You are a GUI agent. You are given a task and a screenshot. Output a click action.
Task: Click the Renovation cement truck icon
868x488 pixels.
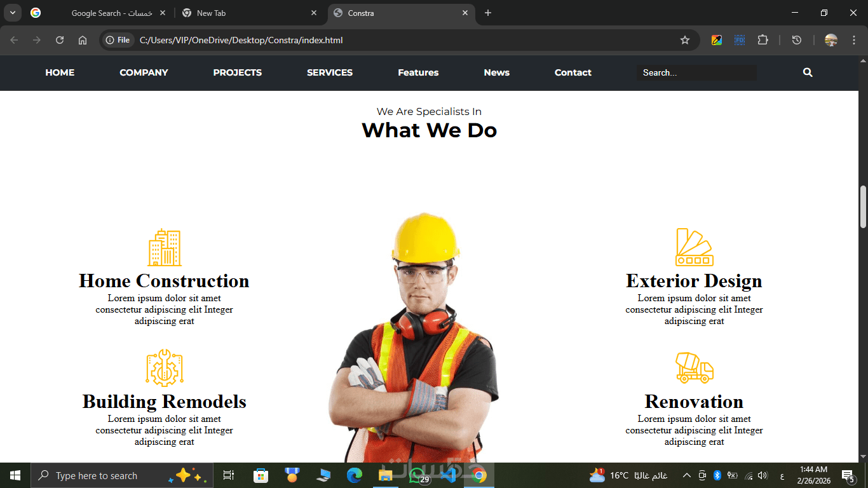coord(695,368)
